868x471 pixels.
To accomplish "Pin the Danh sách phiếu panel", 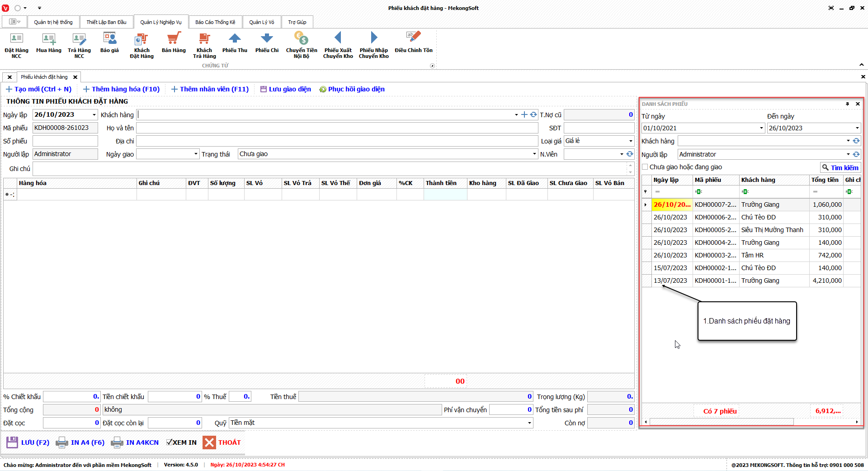I will click(847, 104).
